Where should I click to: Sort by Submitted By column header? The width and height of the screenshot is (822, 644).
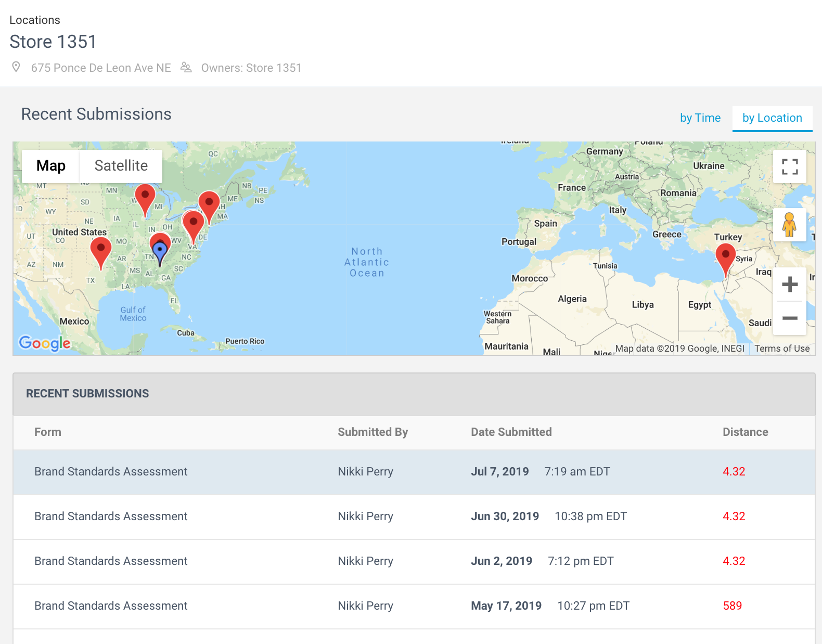coord(373,432)
